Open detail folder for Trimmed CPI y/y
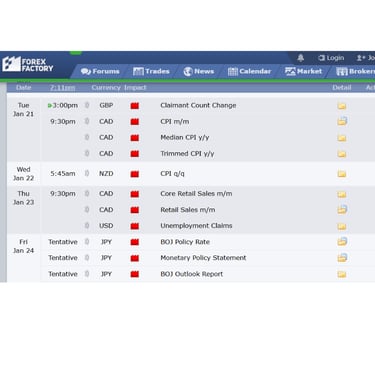 click(x=342, y=154)
